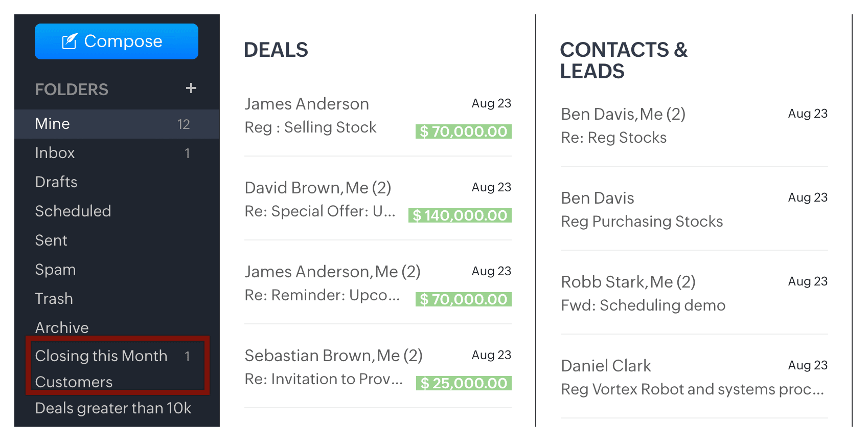
Task: Click the Compose button
Action: coord(116,41)
